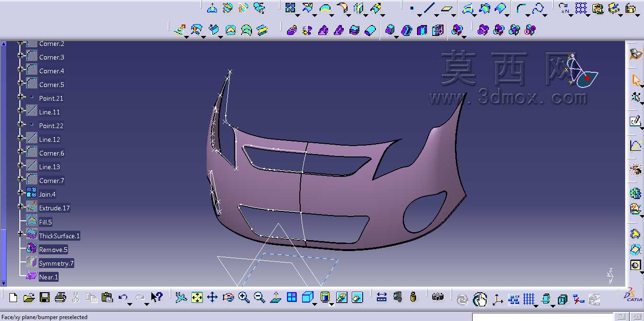This screenshot has width=644, height=321.
Task: Expand the Line.11 tree node
Action: (x=20, y=110)
